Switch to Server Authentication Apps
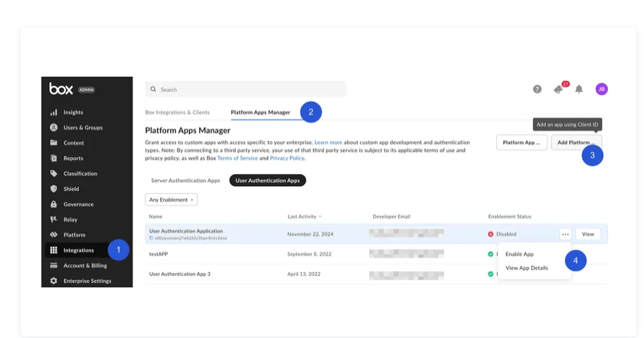Viewport: 644px width, 338px height. point(185,181)
